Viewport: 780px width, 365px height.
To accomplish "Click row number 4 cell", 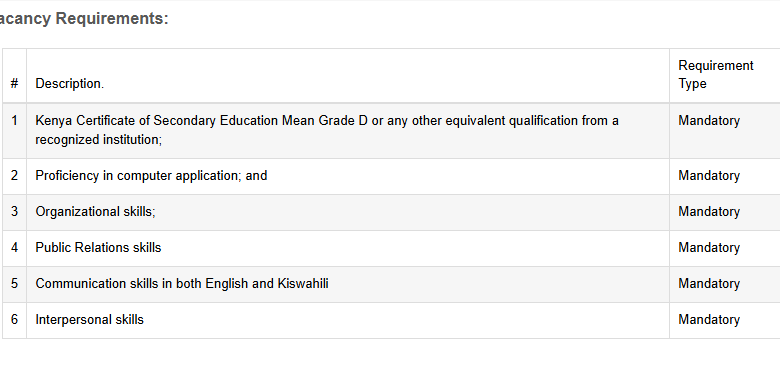I will tap(14, 247).
